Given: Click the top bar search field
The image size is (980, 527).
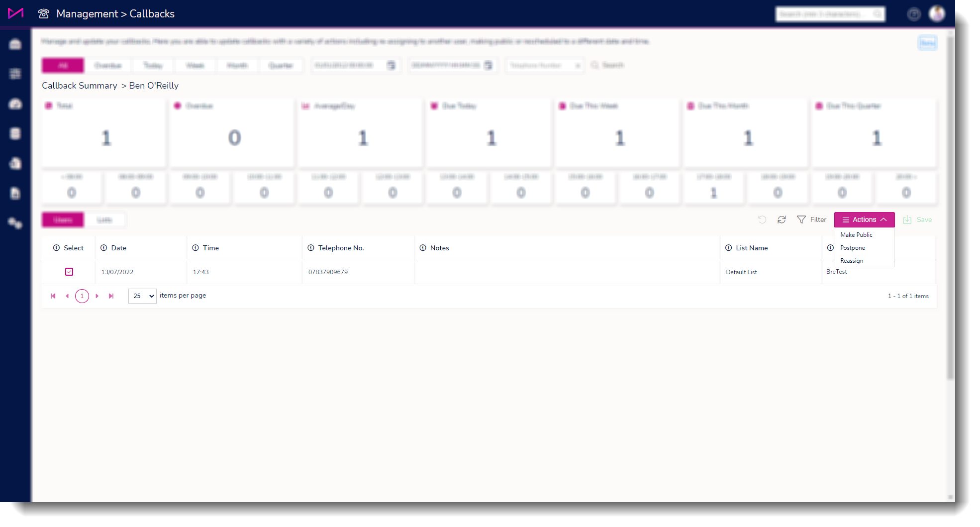Looking at the screenshot, I should pos(830,14).
